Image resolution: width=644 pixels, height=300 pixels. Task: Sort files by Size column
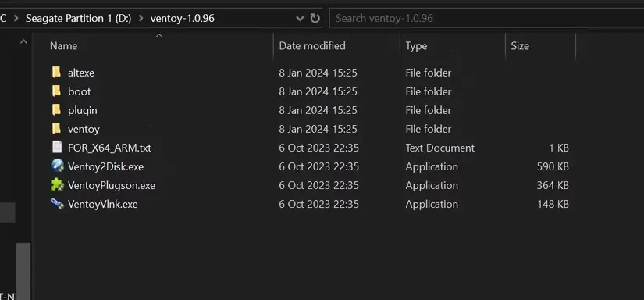[x=520, y=45]
